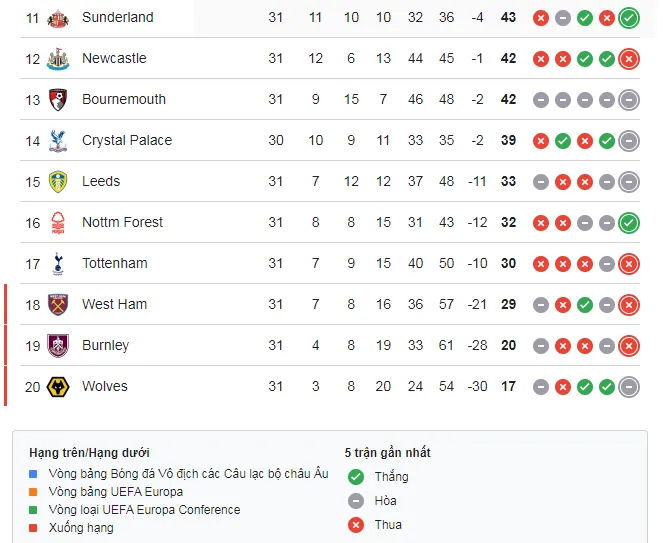Open Newcastle's latest match loss icon
Screen dimensions: 670x543
(x=629, y=58)
